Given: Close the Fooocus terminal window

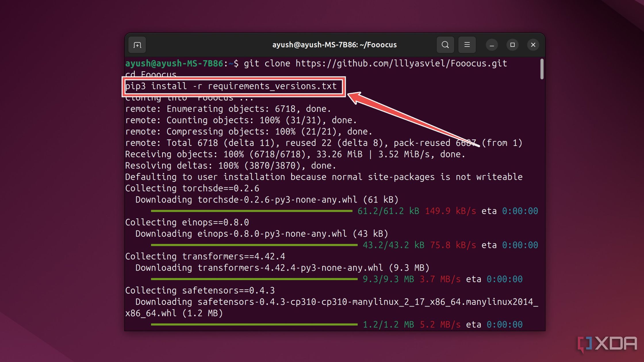Looking at the screenshot, I should click(x=533, y=45).
